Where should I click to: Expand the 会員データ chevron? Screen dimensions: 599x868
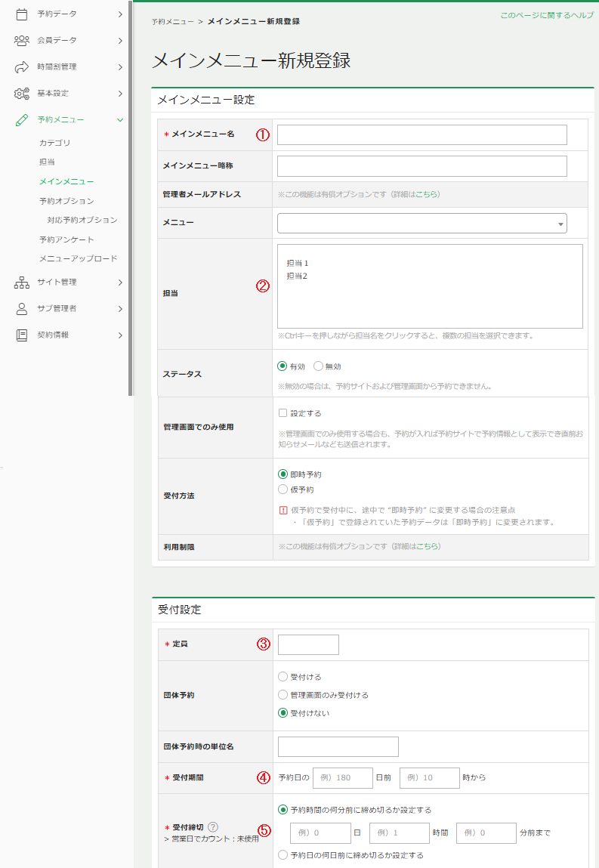pyautogui.click(x=120, y=40)
